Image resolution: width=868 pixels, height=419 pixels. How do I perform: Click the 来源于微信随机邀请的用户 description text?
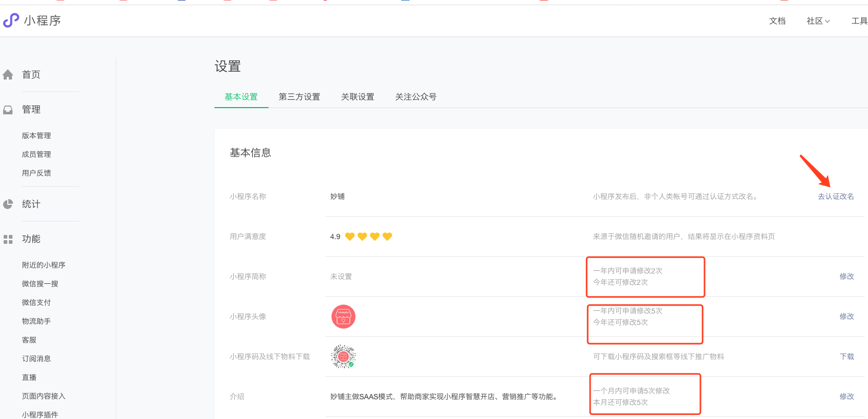pyautogui.click(x=684, y=237)
